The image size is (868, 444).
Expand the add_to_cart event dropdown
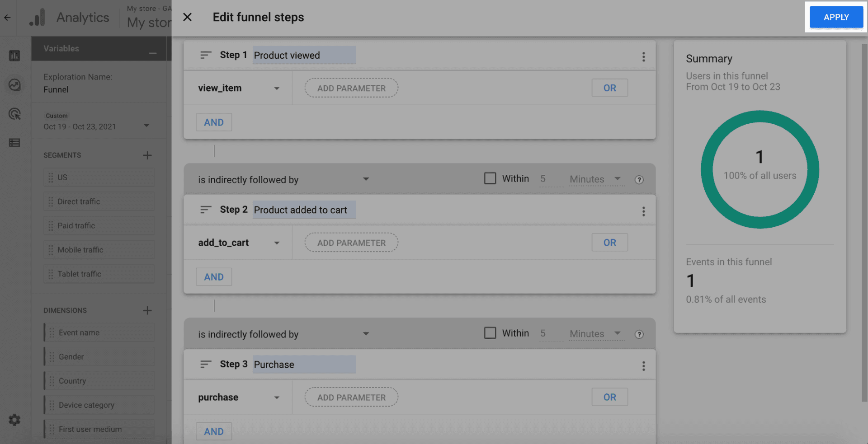[x=277, y=243]
